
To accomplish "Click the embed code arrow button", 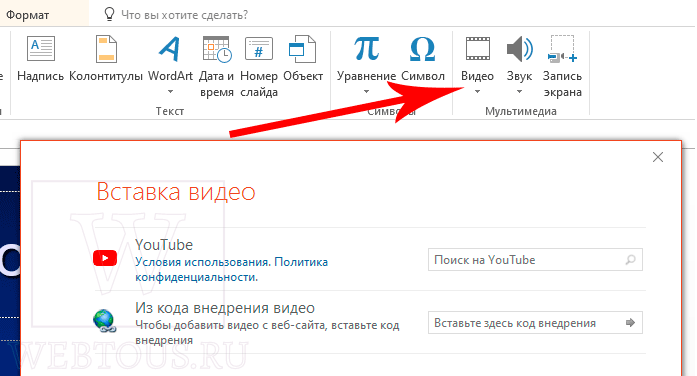I will tap(630, 323).
